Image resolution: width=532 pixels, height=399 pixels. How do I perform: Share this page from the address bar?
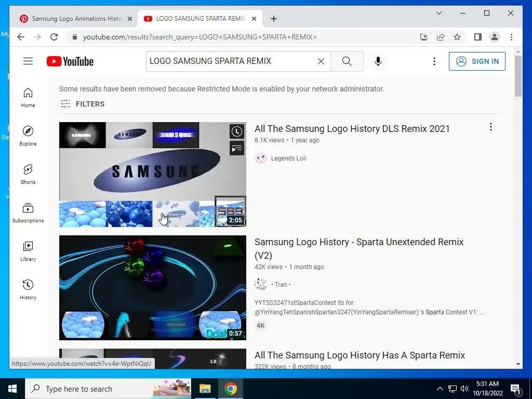click(x=441, y=37)
